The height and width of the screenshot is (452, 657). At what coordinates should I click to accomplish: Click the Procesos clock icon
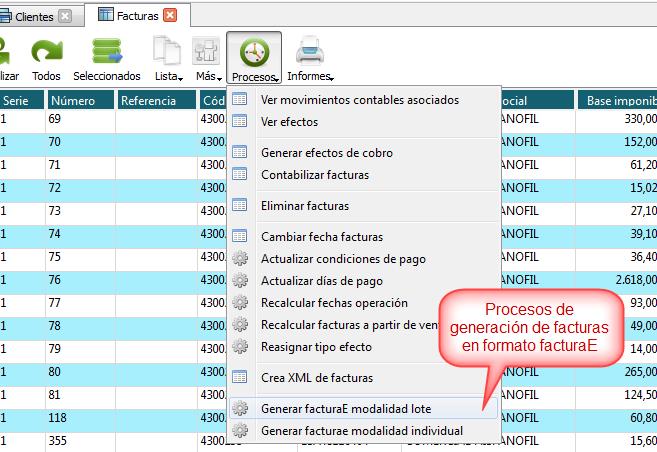(x=253, y=52)
